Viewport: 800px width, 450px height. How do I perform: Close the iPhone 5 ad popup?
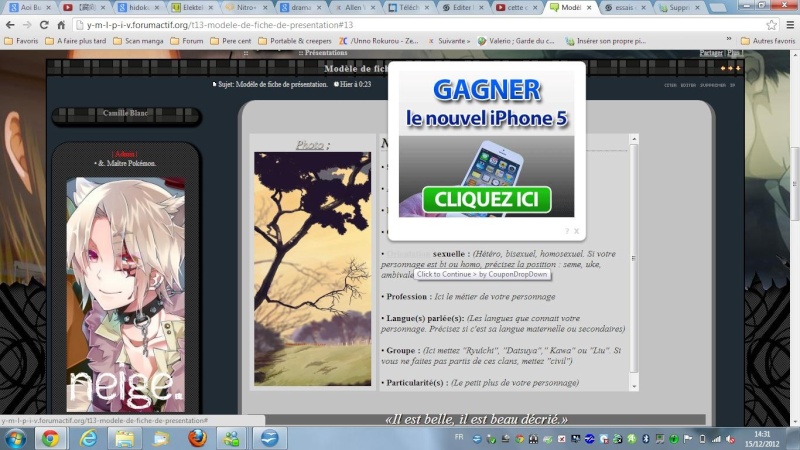pos(577,231)
